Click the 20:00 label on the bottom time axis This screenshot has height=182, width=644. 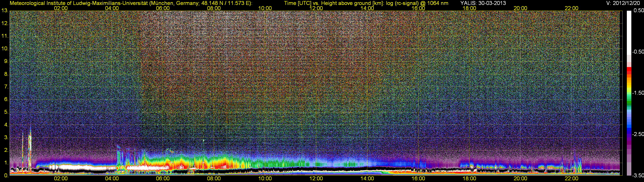click(520, 179)
